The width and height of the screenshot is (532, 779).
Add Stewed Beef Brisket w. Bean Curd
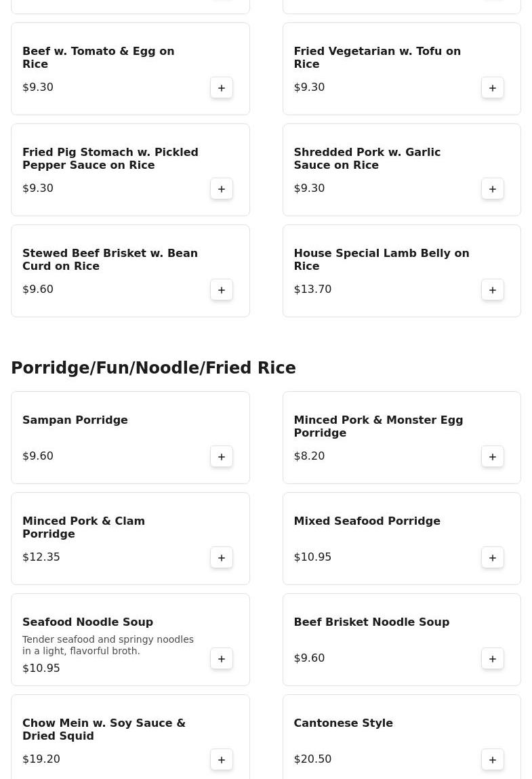(222, 289)
